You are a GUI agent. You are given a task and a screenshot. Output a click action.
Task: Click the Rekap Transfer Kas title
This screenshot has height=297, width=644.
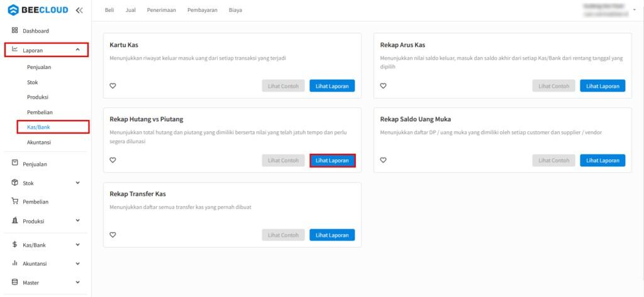click(x=138, y=194)
